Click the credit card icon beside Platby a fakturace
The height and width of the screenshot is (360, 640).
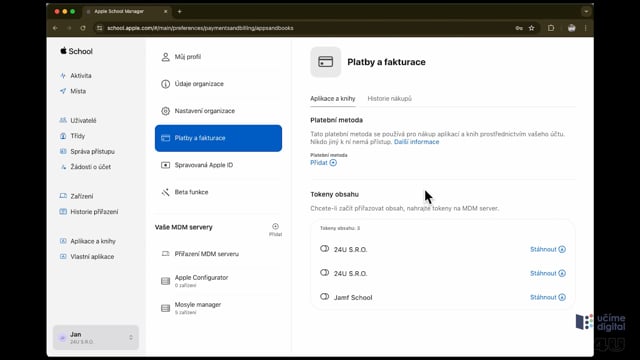[326, 62]
